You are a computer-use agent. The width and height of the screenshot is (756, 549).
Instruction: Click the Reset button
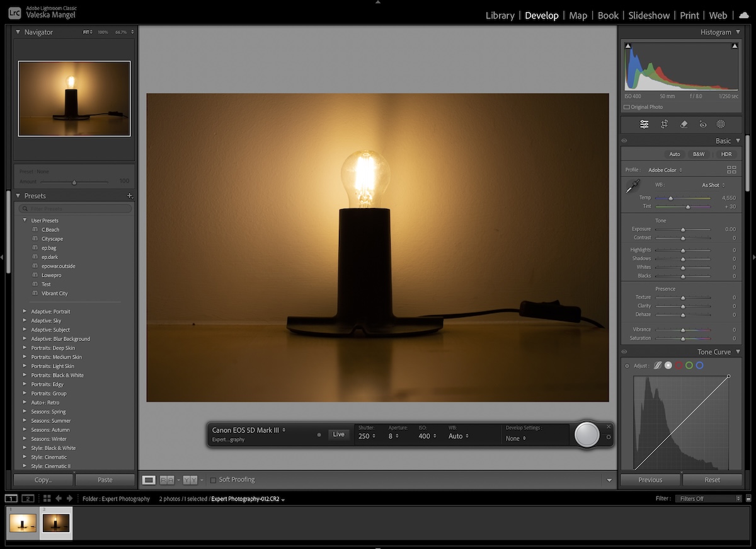point(713,480)
